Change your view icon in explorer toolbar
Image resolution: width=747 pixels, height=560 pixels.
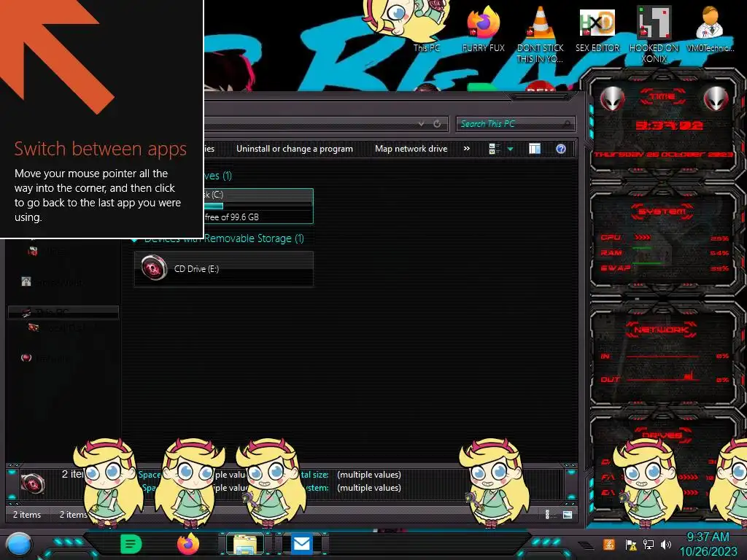pos(494,149)
